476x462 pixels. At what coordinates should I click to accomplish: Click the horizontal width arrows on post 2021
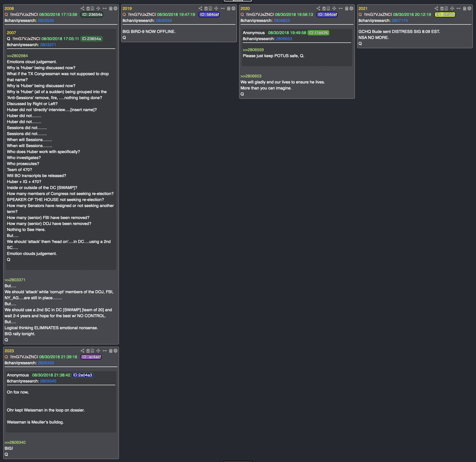tap(459, 9)
